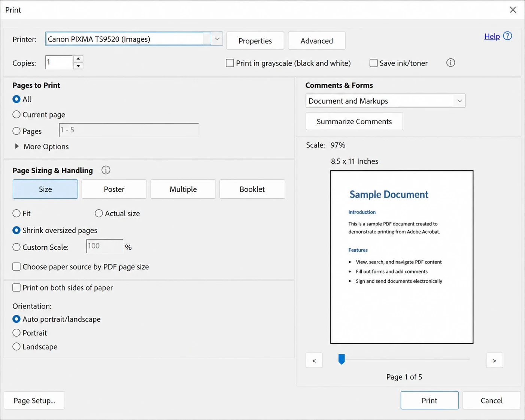Enable Print in grayscale checkbox
This screenshot has height=420, width=525.
230,63
